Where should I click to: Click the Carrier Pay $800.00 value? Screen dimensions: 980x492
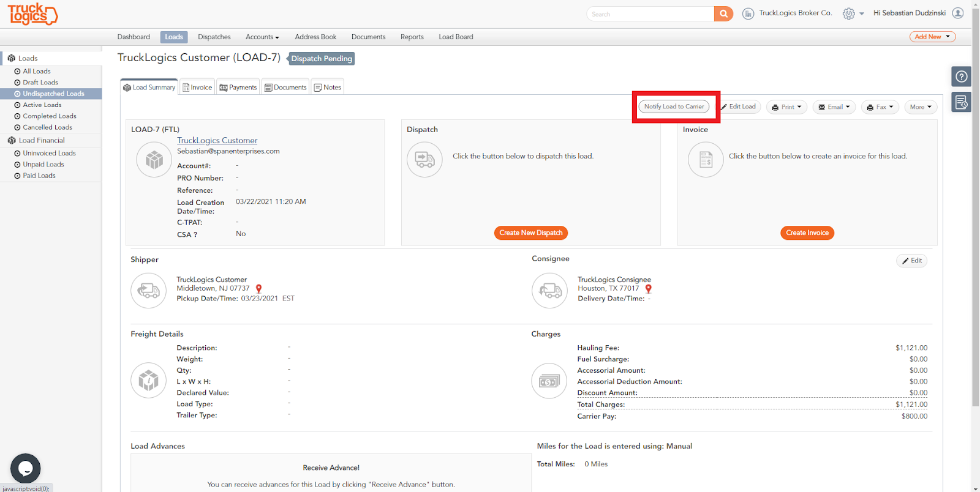[x=914, y=416]
